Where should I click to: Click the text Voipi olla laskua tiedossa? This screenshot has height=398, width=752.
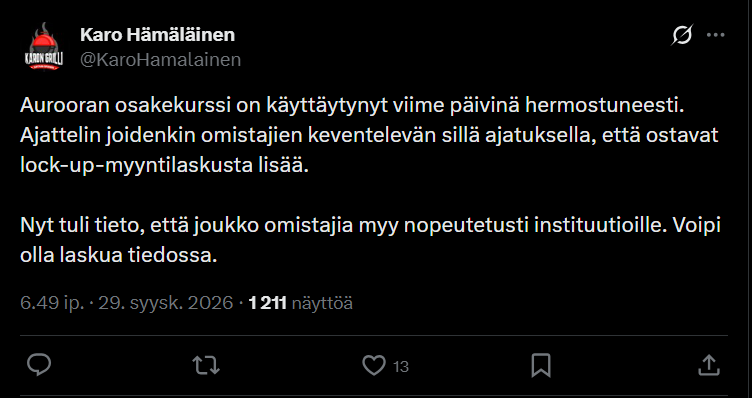click(x=370, y=240)
